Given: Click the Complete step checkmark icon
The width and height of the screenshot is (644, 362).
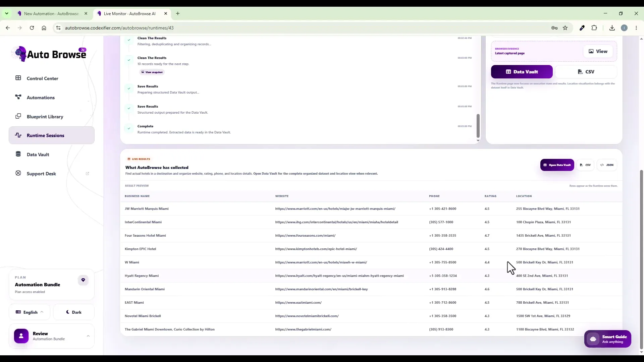Looking at the screenshot, I should [129, 128].
